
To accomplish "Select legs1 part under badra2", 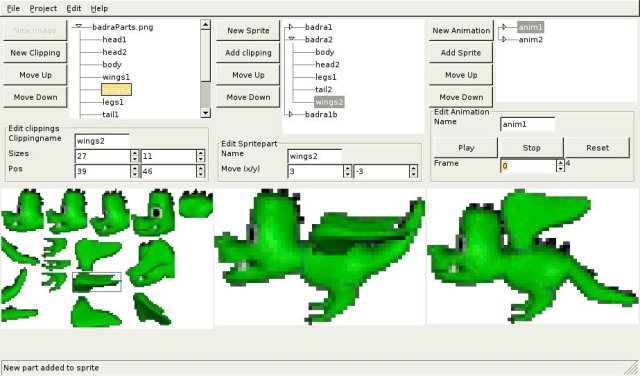I will coord(326,77).
